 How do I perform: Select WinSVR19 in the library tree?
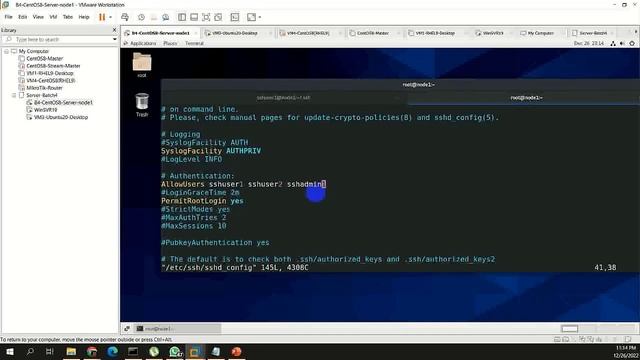tap(45, 110)
